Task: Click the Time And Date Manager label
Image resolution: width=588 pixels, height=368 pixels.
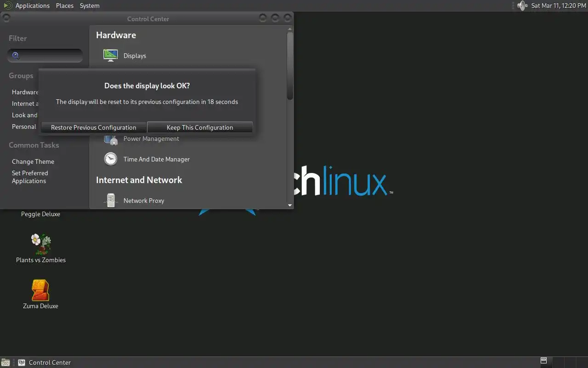Action: (157, 159)
